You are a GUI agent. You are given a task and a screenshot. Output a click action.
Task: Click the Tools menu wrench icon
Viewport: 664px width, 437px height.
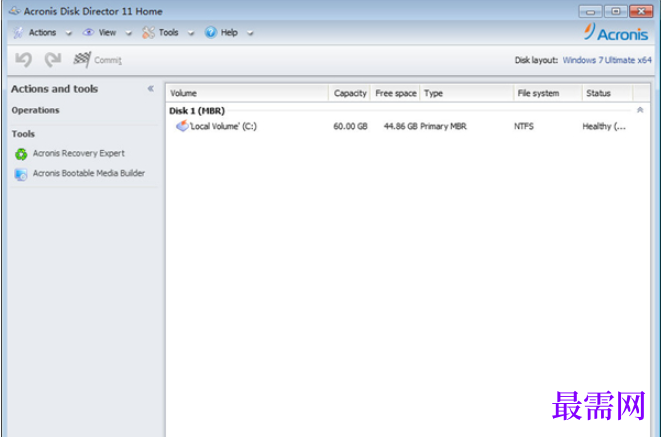(148, 33)
